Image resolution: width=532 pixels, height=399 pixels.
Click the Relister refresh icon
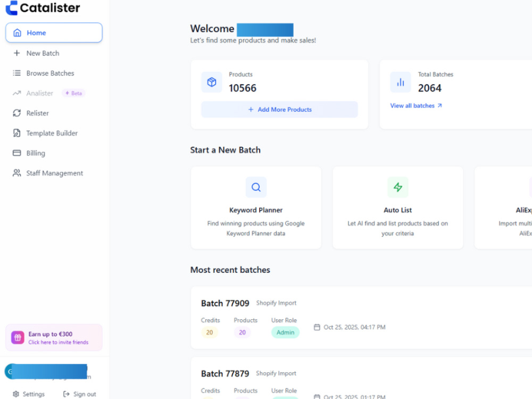(16, 113)
